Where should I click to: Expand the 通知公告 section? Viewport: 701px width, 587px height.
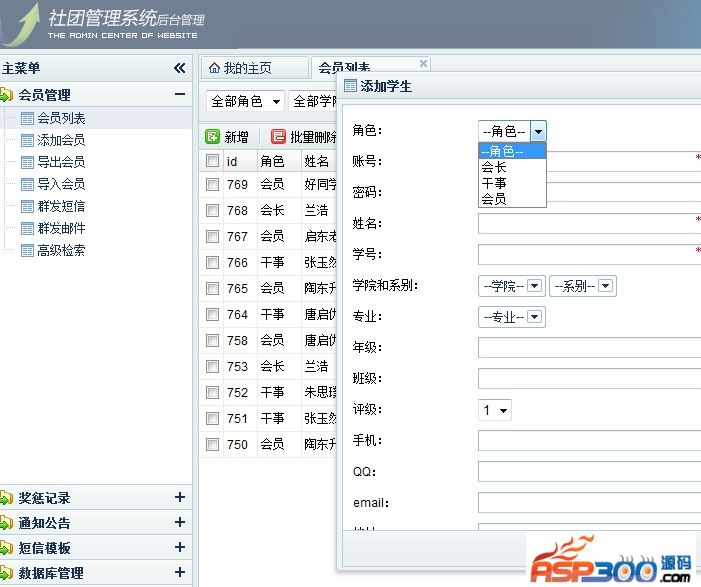pos(180,522)
